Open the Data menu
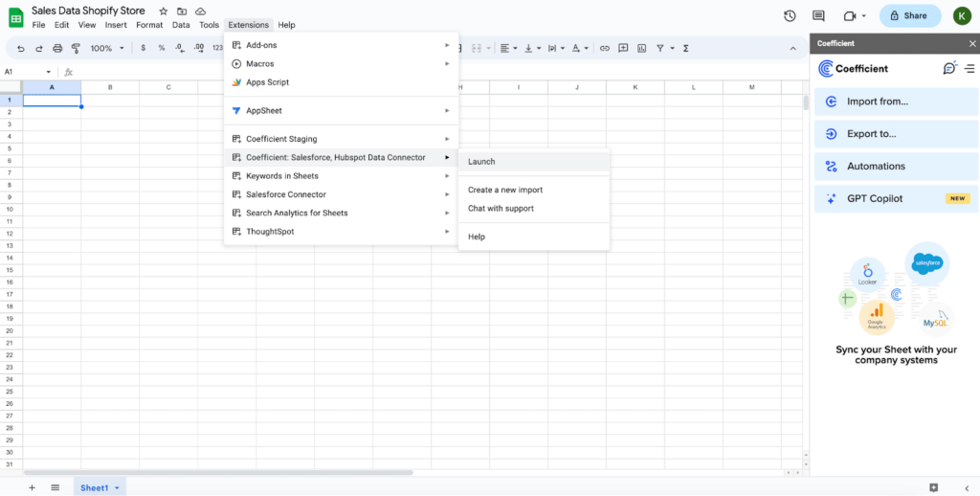The height and width of the screenshot is (496, 980). (181, 25)
